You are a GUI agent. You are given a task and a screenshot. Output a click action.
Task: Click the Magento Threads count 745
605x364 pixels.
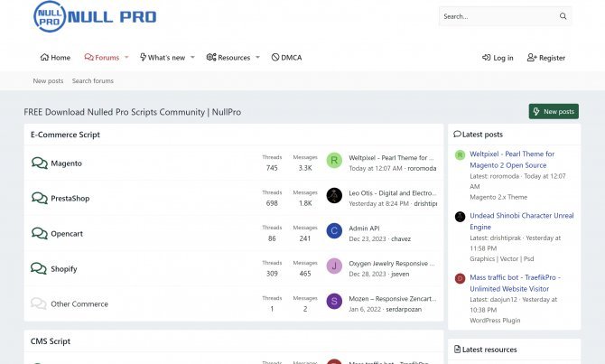272,168
